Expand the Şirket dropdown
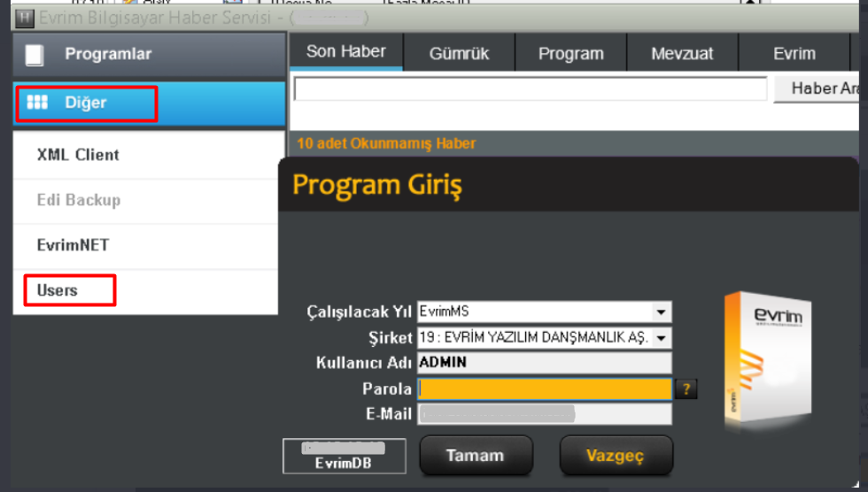 click(661, 338)
